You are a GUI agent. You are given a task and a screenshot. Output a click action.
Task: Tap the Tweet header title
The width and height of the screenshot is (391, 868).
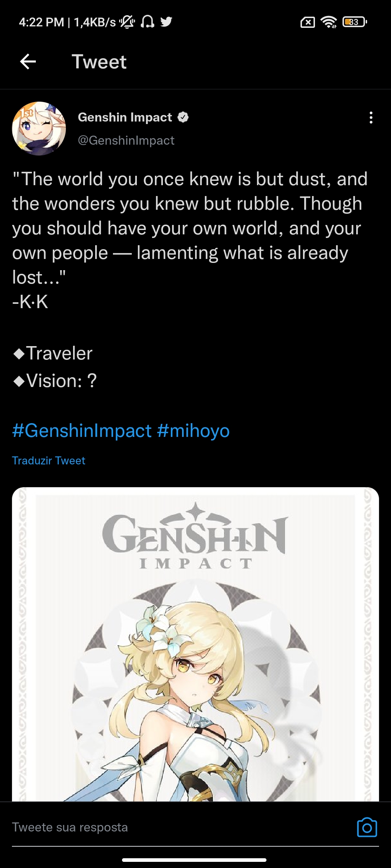pos(99,61)
